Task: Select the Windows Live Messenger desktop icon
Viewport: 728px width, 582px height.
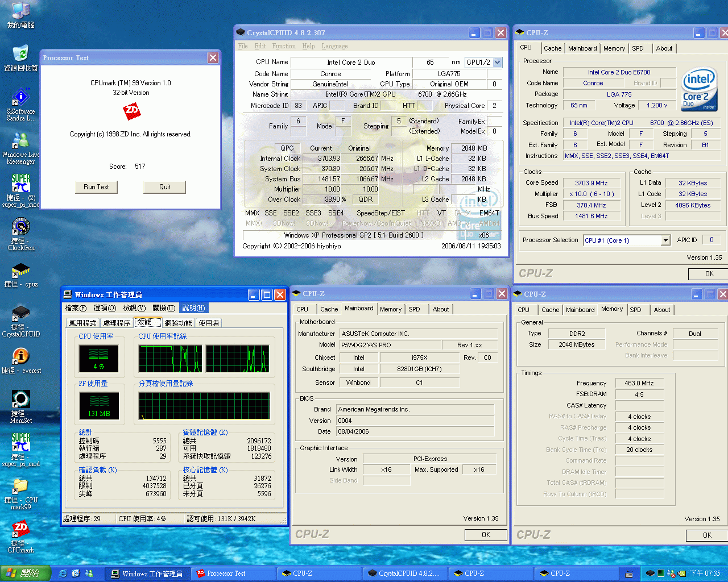Action: pyautogui.click(x=20, y=148)
